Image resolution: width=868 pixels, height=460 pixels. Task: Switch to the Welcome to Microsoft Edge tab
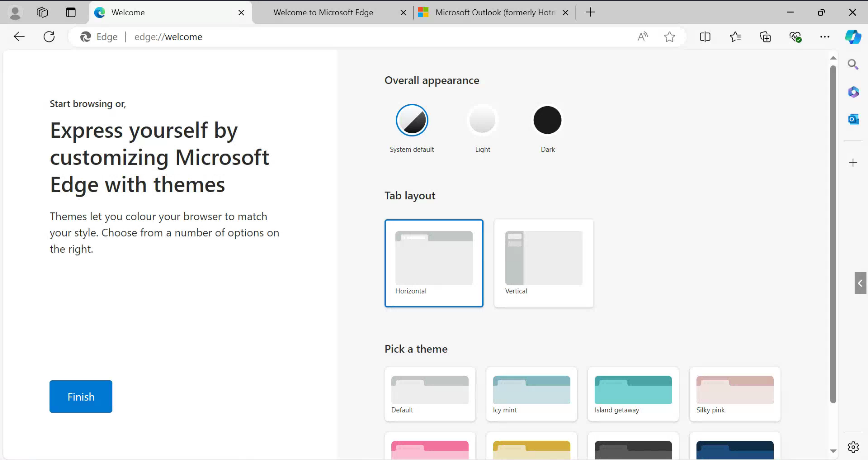[x=323, y=12]
